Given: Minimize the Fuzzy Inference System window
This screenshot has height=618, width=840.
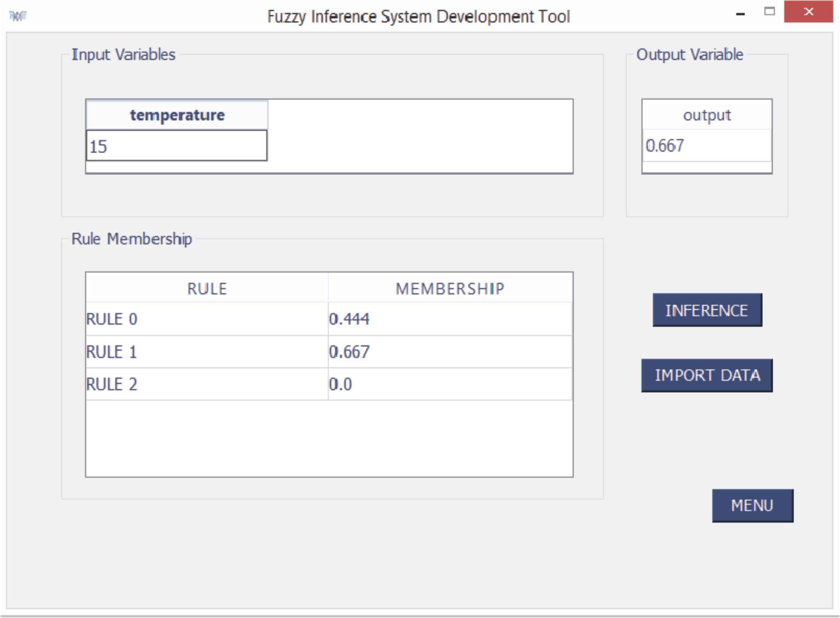Looking at the screenshot, I should tap(740, 14).
